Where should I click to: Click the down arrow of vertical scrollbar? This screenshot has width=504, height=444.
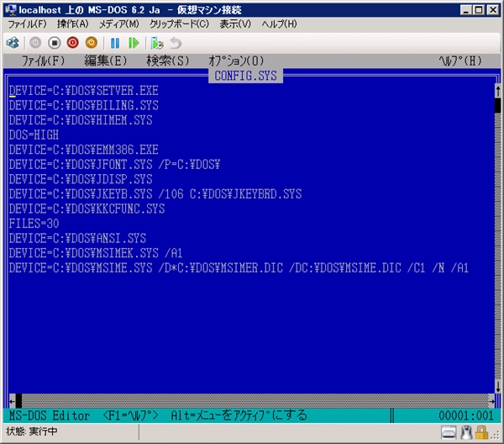tap(497, 386)
